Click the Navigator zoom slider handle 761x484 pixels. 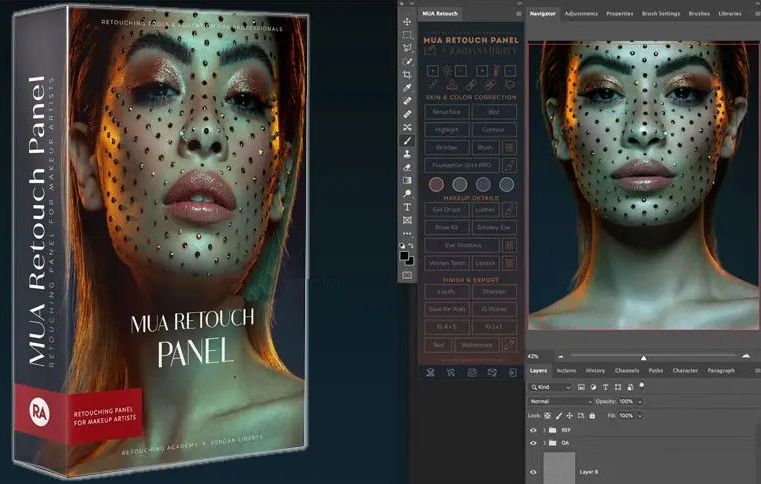click(643, 358)
